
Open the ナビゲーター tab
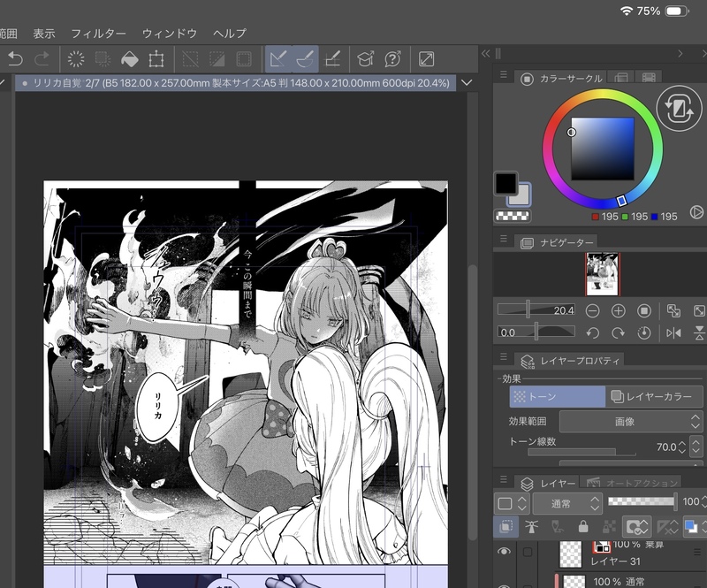point(558,243)
